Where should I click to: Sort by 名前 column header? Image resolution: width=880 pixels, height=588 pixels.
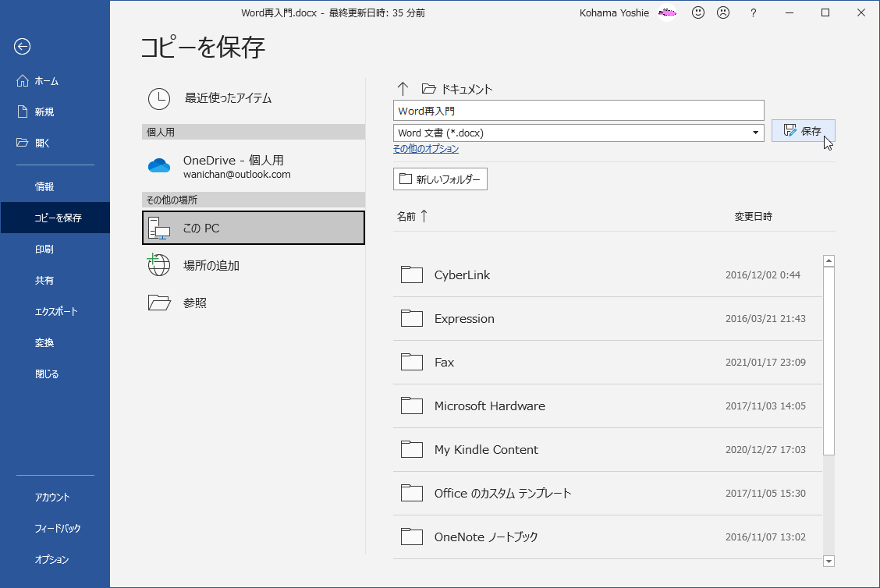(406, 217)
